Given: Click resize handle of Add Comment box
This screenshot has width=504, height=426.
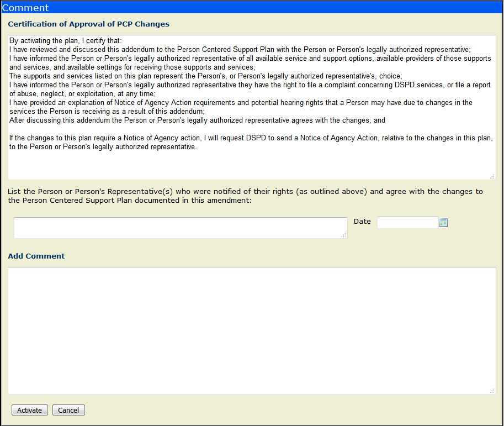Looking at the screenshot, I should pos(492,391).
